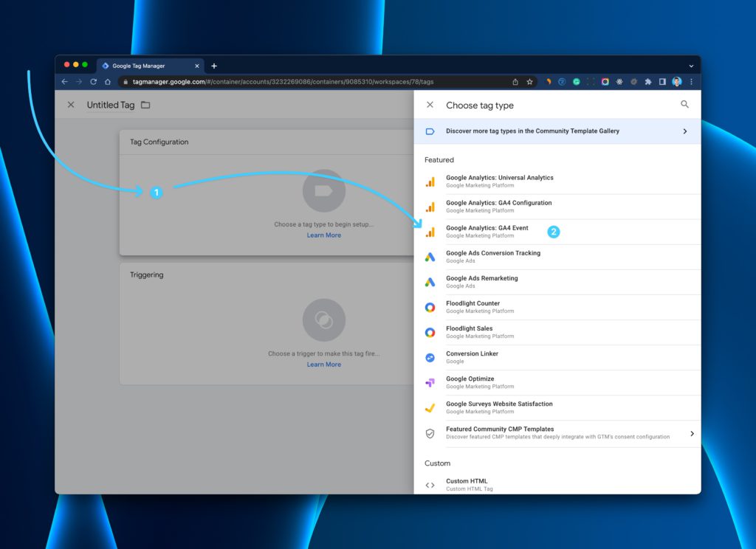Screen dimensions: 756x549
Task: Pick Google Optimize tag type
Action: click(557, 382)
